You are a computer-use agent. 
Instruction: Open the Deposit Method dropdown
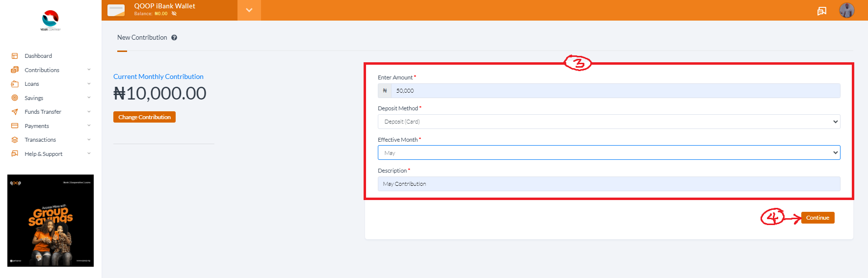(x=609, y=122)
